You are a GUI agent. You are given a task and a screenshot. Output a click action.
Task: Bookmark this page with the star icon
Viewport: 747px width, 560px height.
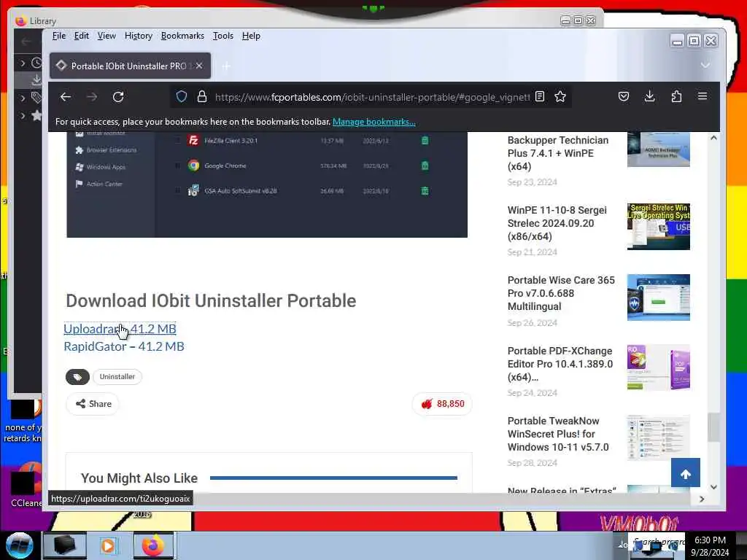point(560,97)
